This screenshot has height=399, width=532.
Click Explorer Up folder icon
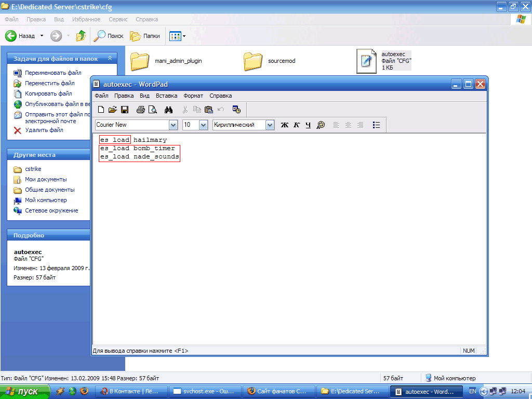81,36
